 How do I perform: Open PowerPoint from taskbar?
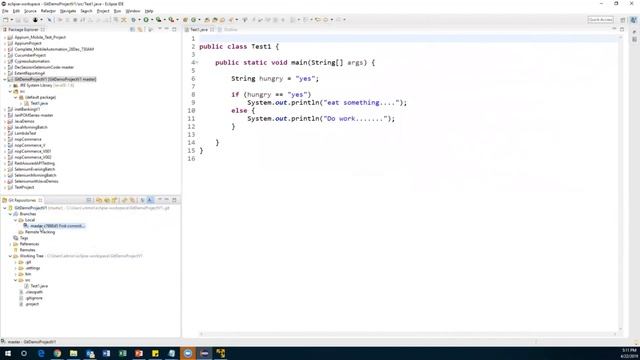(x=139, y=353)
